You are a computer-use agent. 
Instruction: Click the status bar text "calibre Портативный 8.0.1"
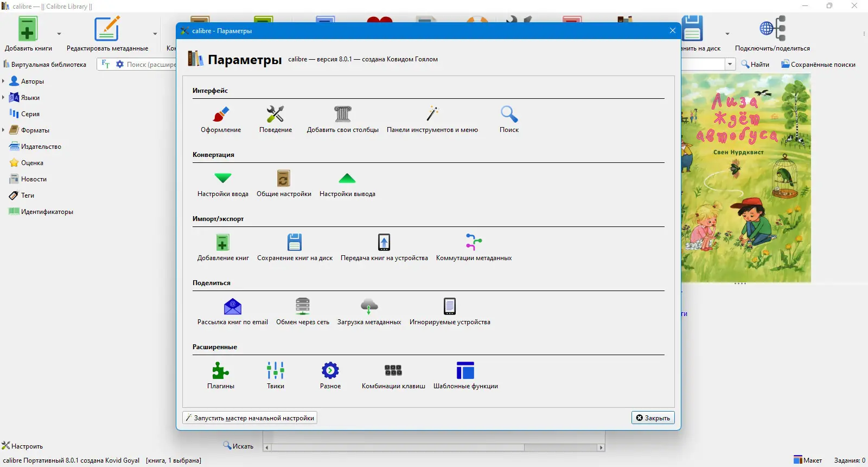pyautogui.click(x=41, y=460)
